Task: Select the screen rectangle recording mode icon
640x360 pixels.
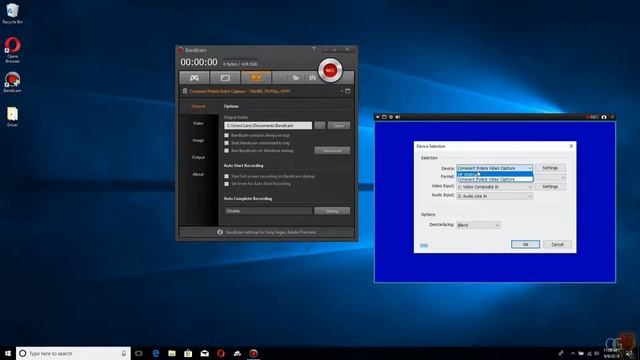Action: [225, 78]
